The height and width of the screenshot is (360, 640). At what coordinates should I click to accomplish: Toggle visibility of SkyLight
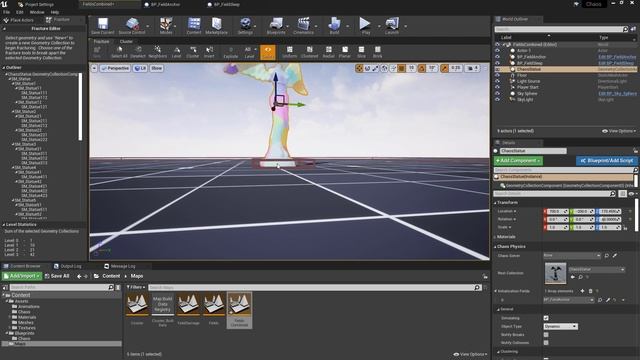click(x=497, y=100)
